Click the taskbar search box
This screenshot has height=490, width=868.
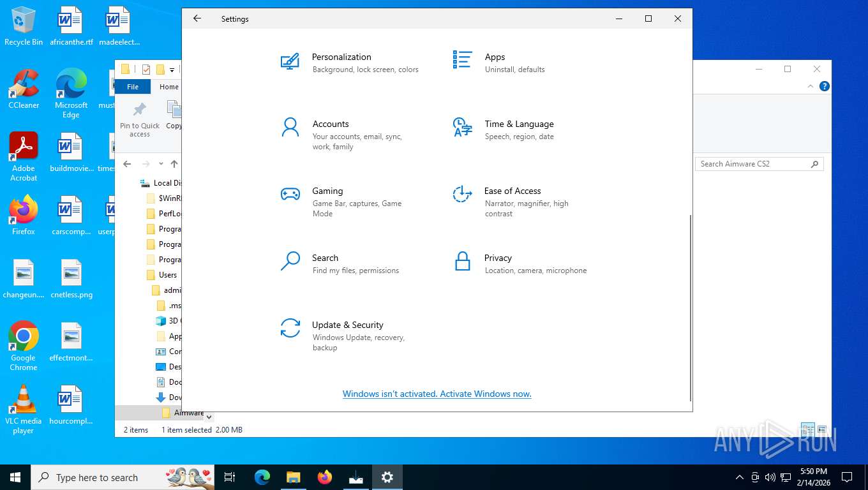tap(123, 477)
